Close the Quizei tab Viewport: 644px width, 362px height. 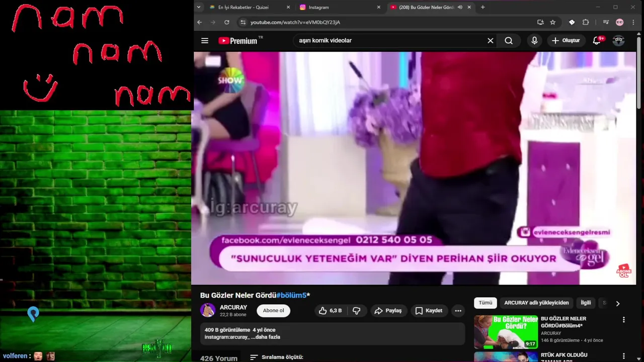[288, 7]
